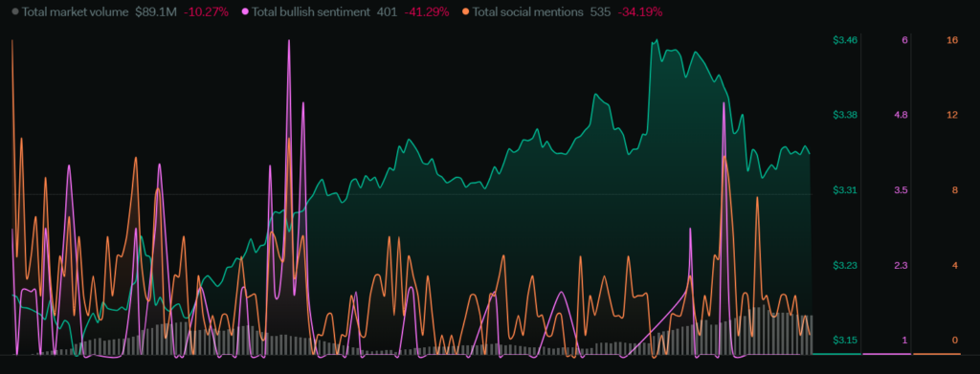Click the $3.23 price axis label
The height and width of the screenshot is (374, 980).
point(845,265)
